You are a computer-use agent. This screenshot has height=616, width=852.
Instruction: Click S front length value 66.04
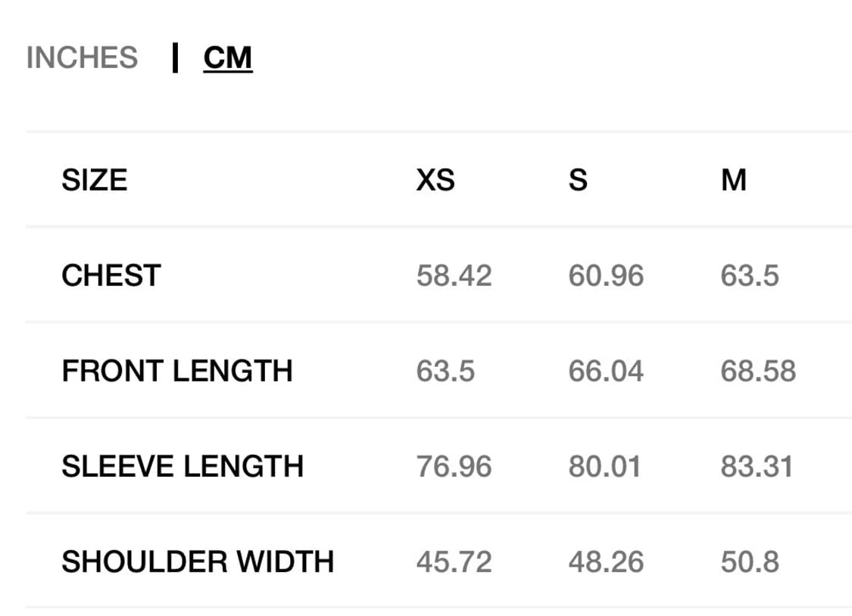[x=606, y=371]
